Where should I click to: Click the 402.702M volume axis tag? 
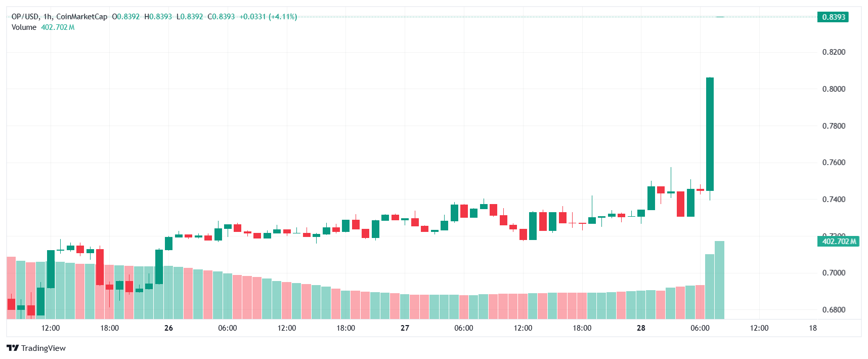(839, 241)
